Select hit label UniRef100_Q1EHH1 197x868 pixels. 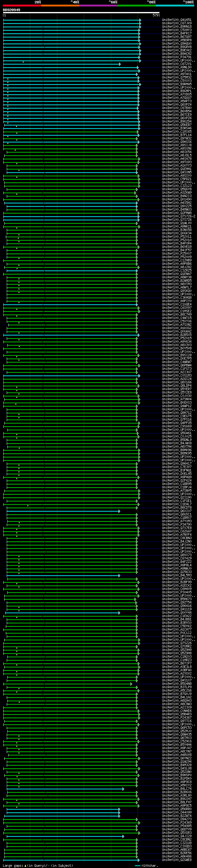(177, 169)
